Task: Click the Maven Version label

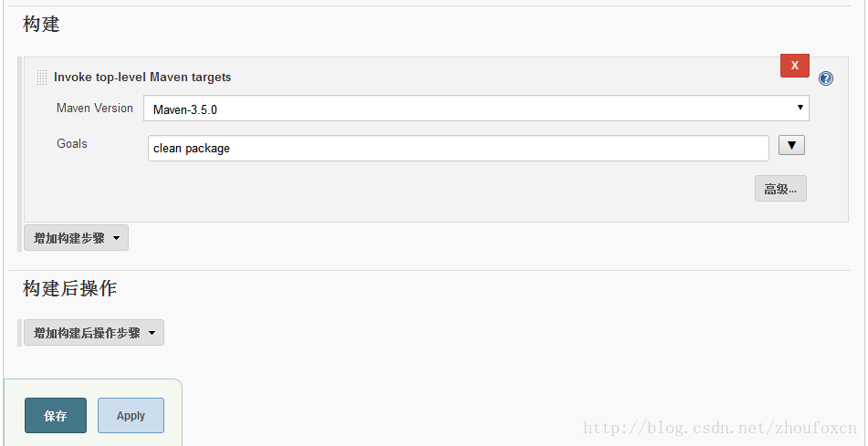Action: (95, 108)
